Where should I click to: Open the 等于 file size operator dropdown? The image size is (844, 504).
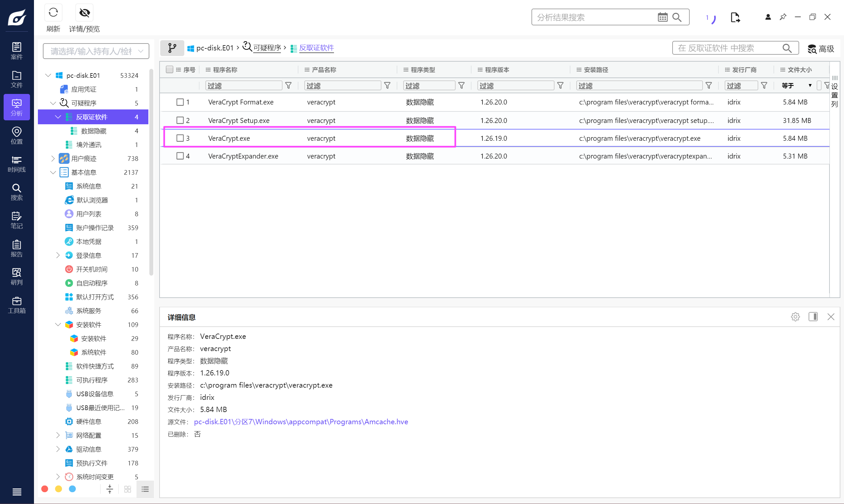coord(797,86)
